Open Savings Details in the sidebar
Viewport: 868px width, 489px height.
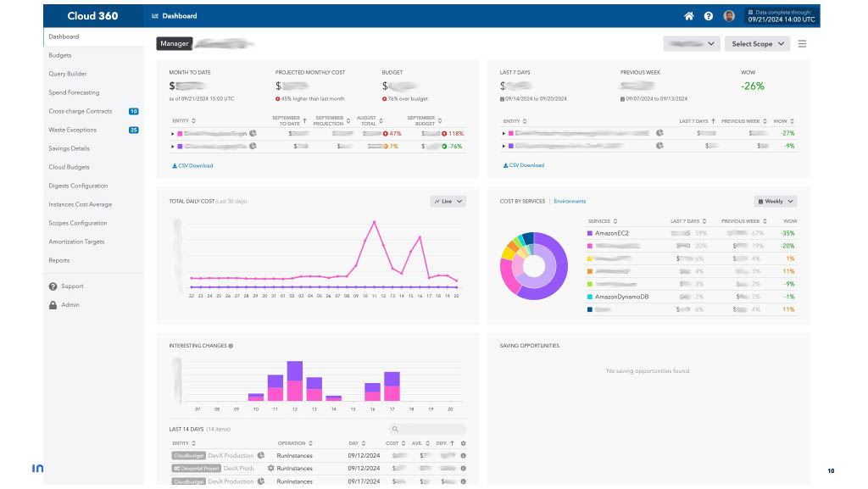69,148
